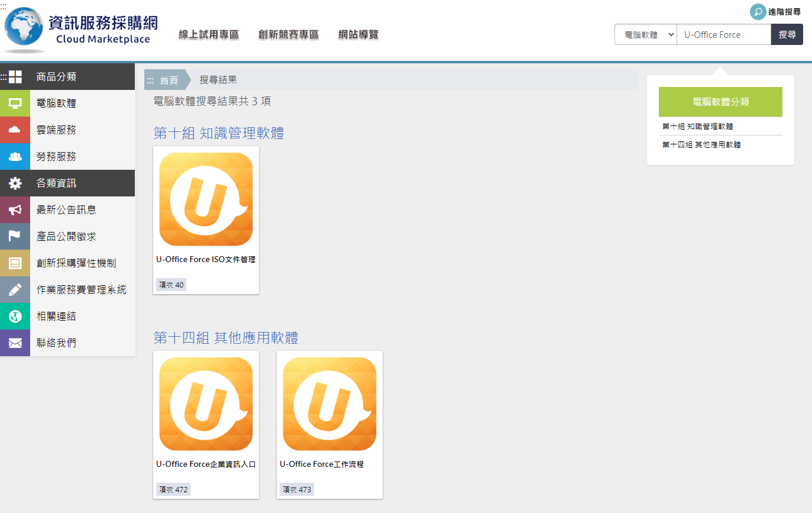This screenshot has width=812, height=513.
Task: Open 創新採購彈性機制 sidebar entry
Action: coord(76,263)
